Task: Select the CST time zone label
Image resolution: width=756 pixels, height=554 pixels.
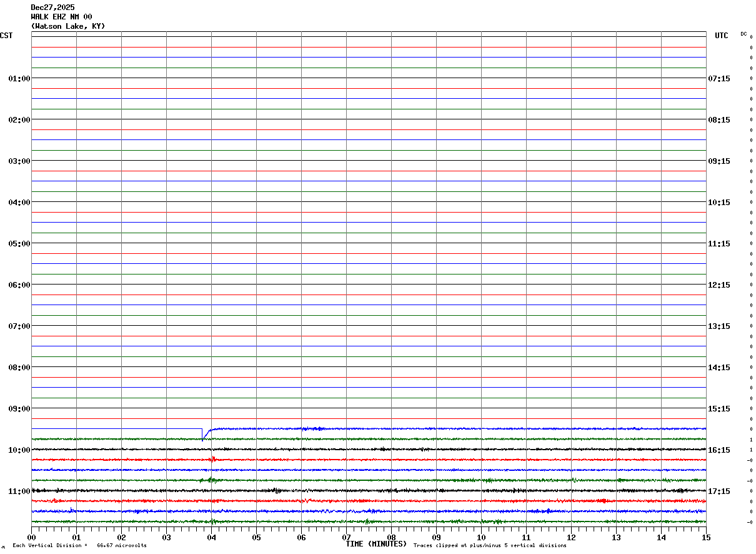Action: click(6, 36)
